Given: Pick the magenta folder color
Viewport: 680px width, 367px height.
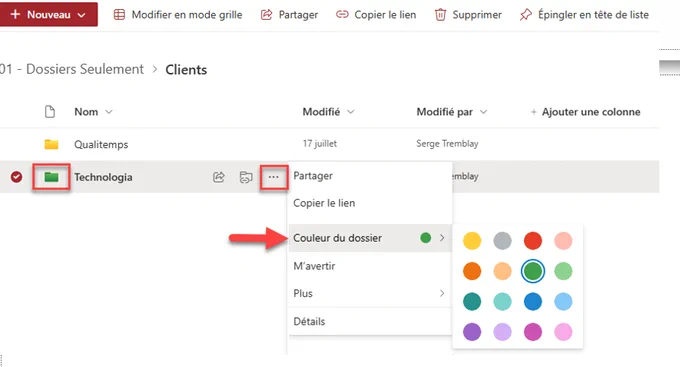Looking at the screenshot, I should point(533,332).
